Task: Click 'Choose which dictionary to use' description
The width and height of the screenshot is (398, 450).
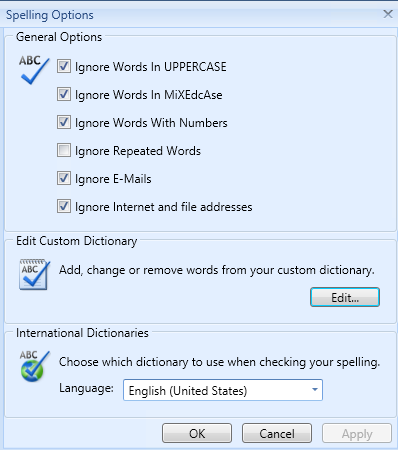Action: tap(219, 362)
